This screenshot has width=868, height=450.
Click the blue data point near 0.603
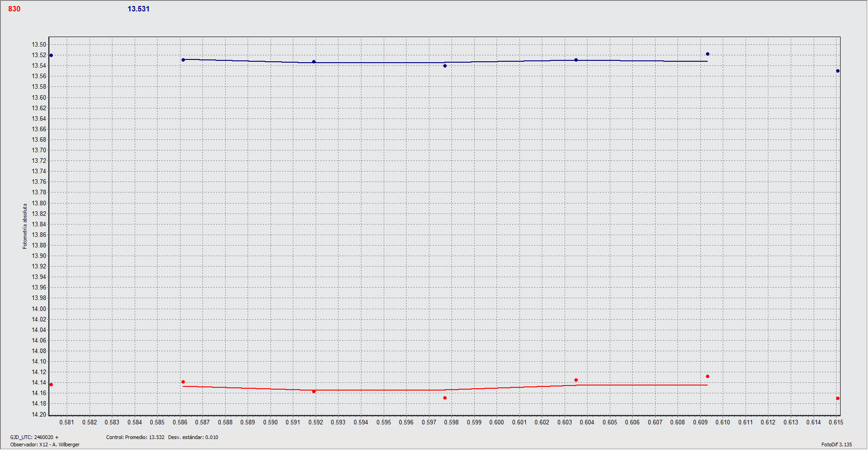pos(576,60)
